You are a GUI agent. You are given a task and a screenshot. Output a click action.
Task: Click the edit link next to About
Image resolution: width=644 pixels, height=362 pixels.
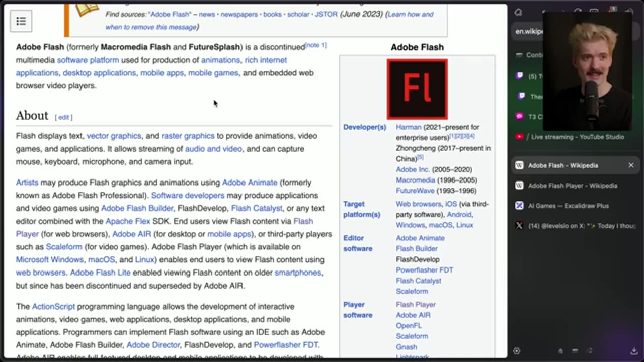(63, 117)
